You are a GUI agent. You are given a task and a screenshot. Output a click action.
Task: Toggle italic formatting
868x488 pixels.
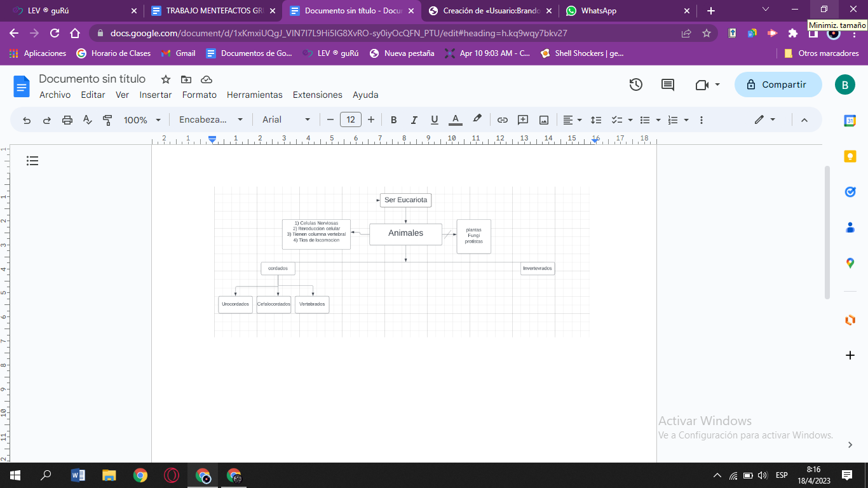pos(414,120)
